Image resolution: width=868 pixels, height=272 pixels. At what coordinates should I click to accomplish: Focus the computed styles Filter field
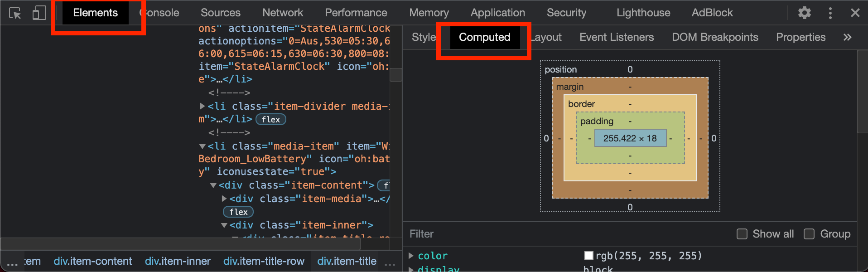(544, 234)
